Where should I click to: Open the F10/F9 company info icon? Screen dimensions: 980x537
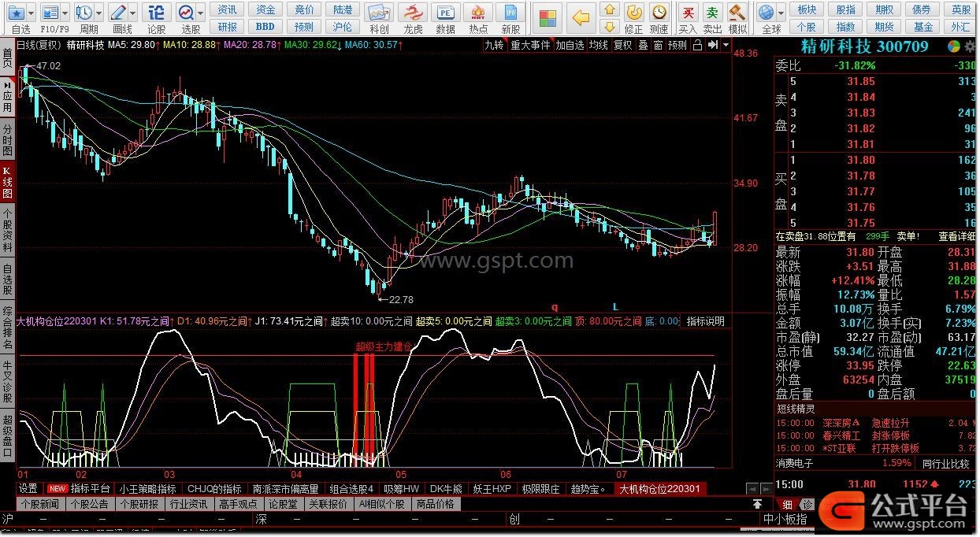click(50, 13)
